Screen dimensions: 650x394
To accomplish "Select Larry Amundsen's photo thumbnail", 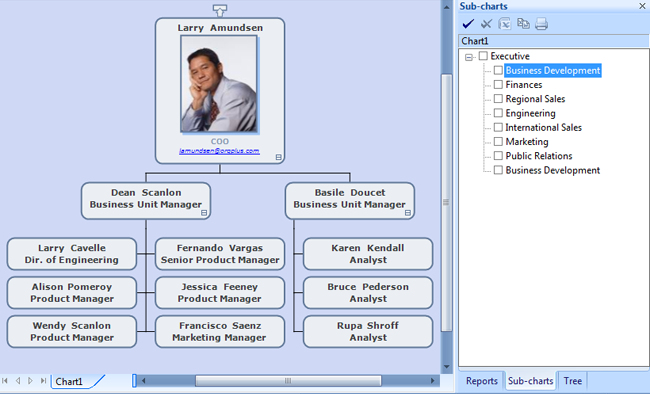I will tap(219, 84).
